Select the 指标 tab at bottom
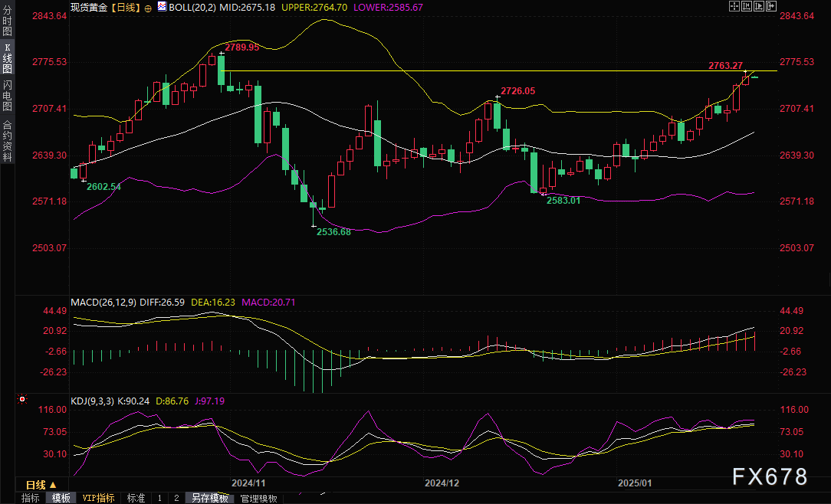Screen dimensions: 831x504 [x=31, y=498]
